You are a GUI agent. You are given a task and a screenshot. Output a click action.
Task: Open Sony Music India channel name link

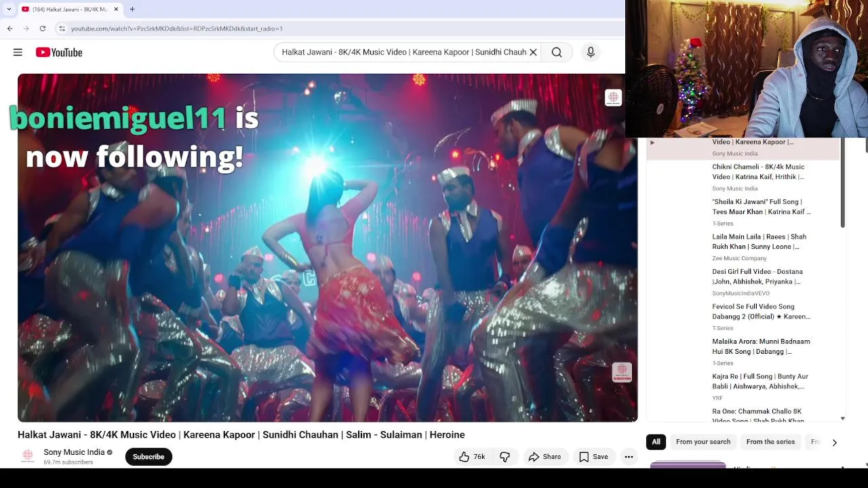click(x=74, y=452)
